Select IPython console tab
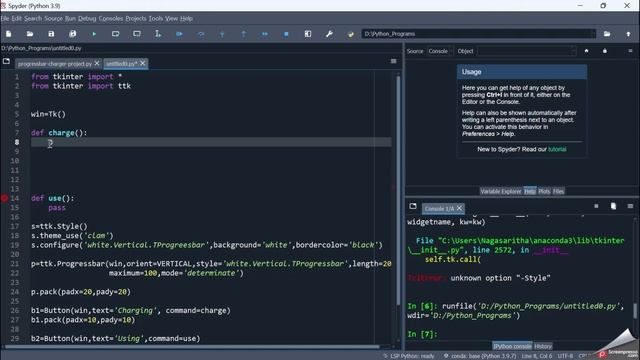Viewport: 640px width, 360px height. tap(512, 346)
